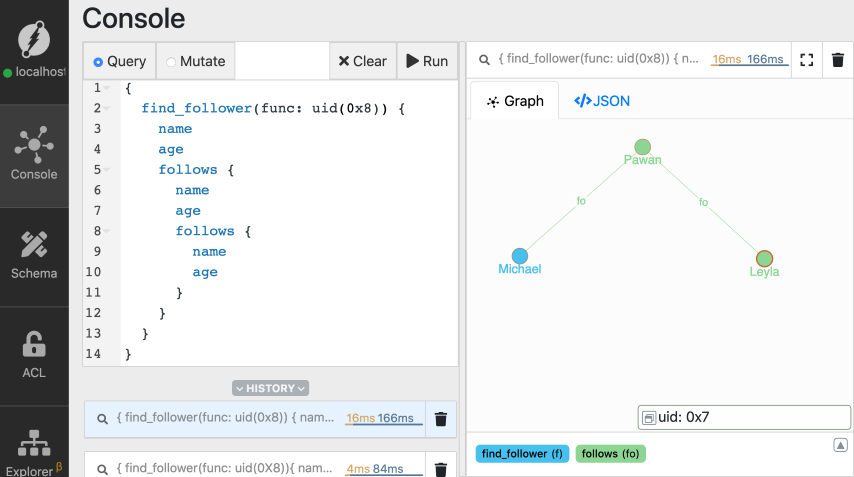Select the Mutate radio option
Viewport: 854px width, 477px height.
pyautogui.click(x=171, y=62)
